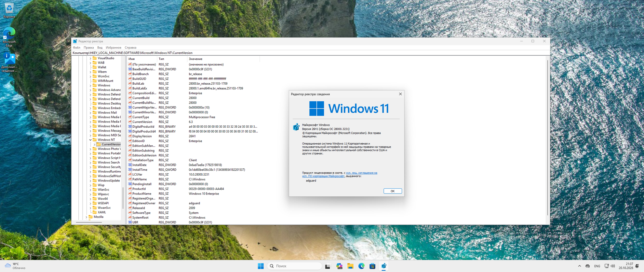The image size is (644, 272).
Task: Click the volume icon in system tray
Action: 613,266
